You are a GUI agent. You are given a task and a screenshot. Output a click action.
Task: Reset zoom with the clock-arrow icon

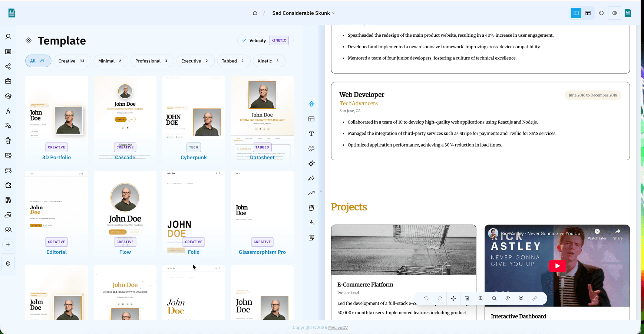(508, 298)
